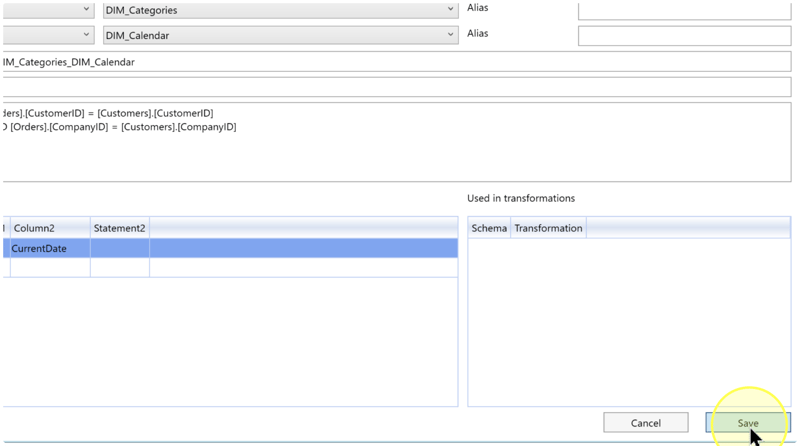Viewport: 800px width, 446px height.
Task: Open the DIM_Calendar table dropdown
Action: (x=280, y=35)
